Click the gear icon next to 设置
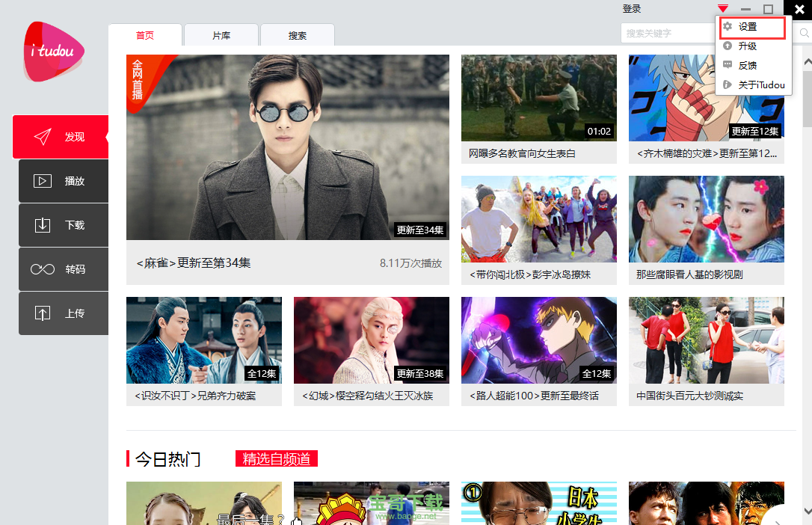 click(x=728, y=27)
